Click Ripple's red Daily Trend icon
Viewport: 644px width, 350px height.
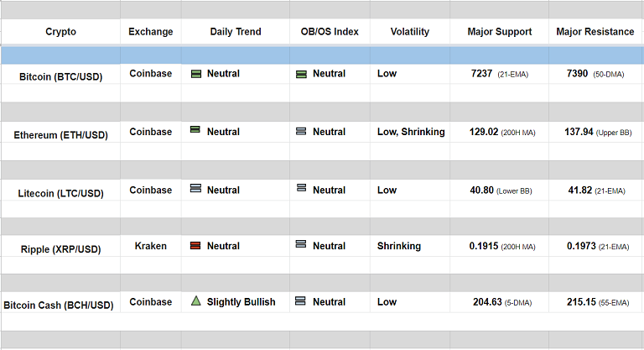(x=195, y=246)
